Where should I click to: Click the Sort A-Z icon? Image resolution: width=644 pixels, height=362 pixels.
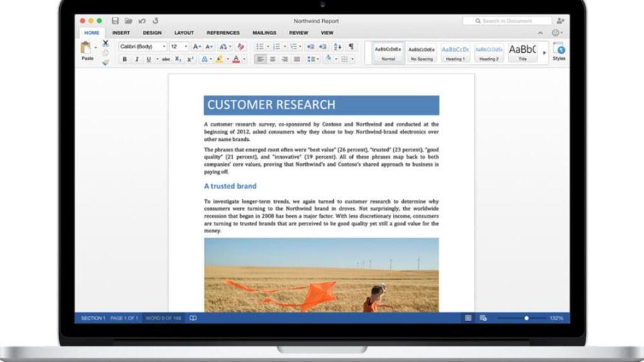click(x=337, y=47)
